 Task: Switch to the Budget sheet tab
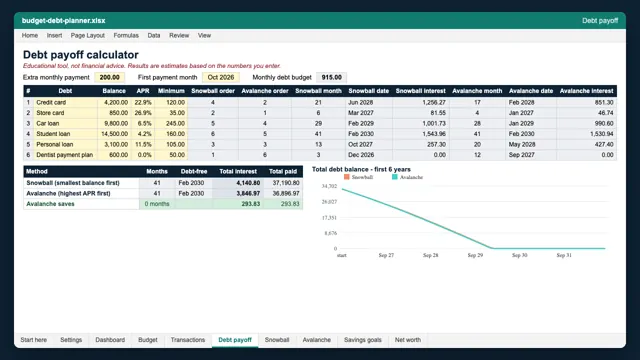pyautogui.click(x=148, y=340)
